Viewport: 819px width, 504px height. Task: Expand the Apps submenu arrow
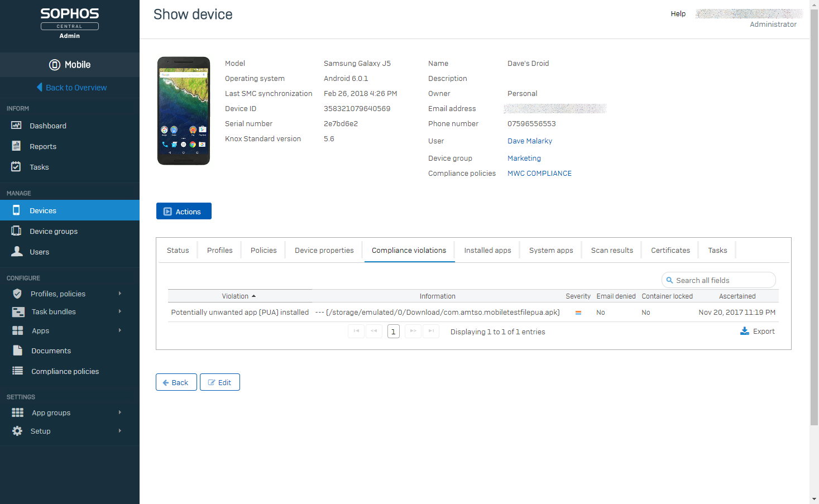[x=119, y=330]
